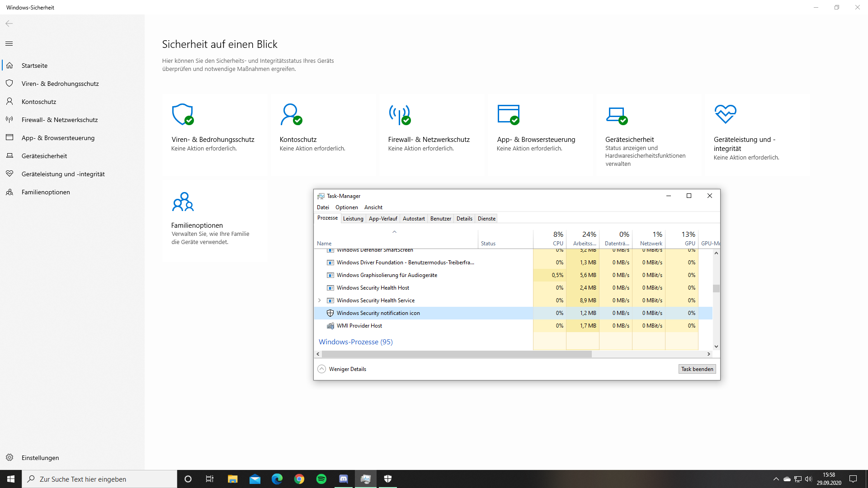The image size is (868, 488).
Task: Open the notification center icon
Action: [x=853, y=479]
